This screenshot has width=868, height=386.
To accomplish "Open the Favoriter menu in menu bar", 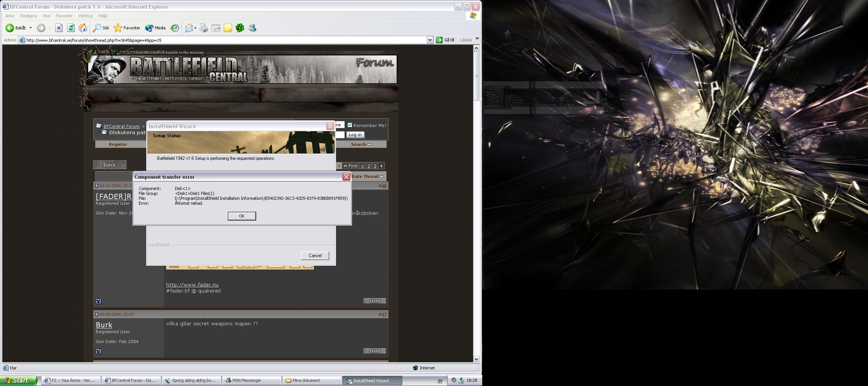I will point(64,16).
